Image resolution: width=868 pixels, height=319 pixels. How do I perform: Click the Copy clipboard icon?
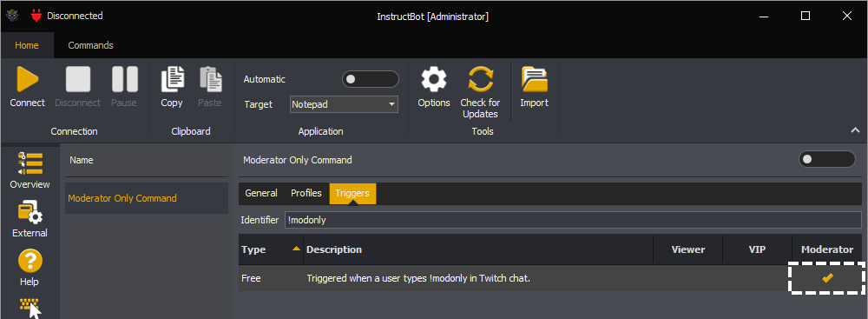(x=172, y=79)
